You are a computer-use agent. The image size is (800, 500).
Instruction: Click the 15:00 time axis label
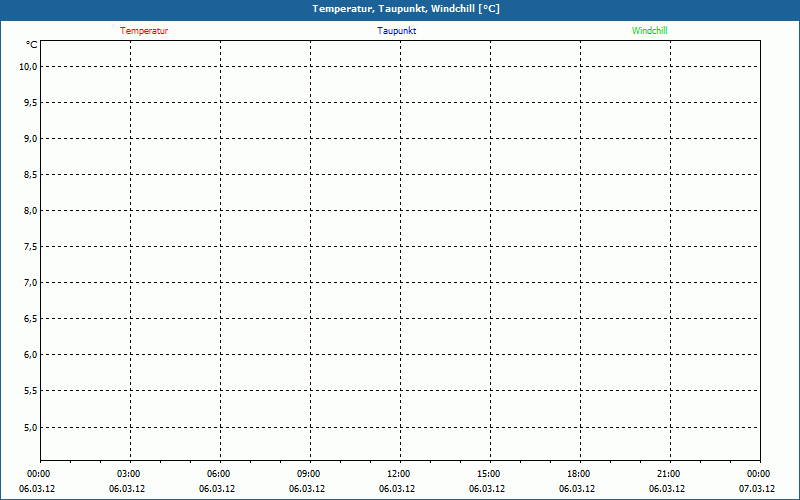point(488,474)
